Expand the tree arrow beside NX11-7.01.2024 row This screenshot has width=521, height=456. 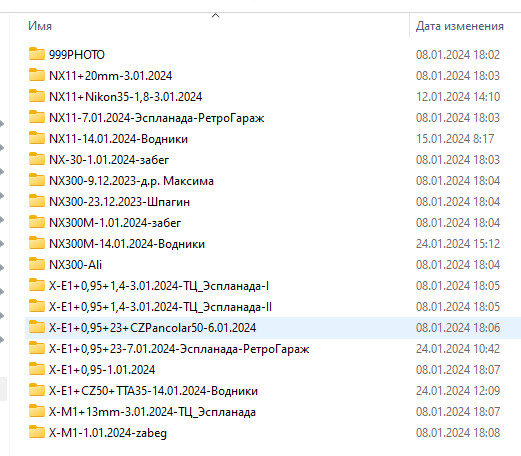tap(2, 124)
